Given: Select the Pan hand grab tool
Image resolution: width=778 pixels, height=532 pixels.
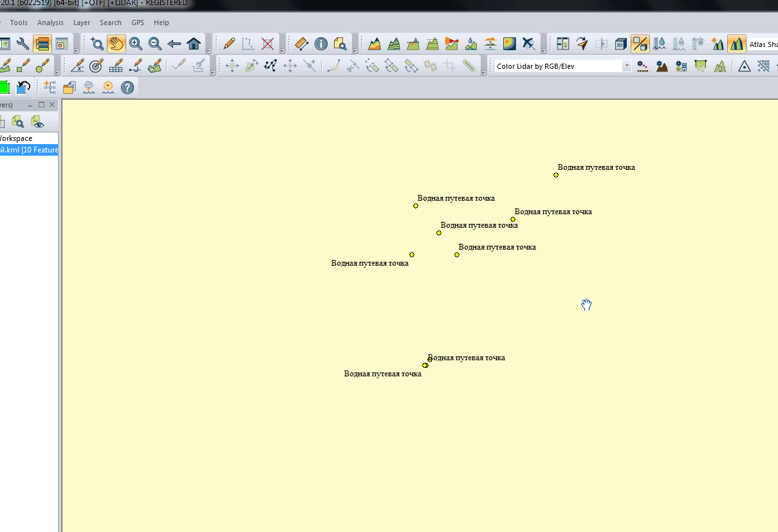Looking at the screenshot, I should (x=116, y=44).
